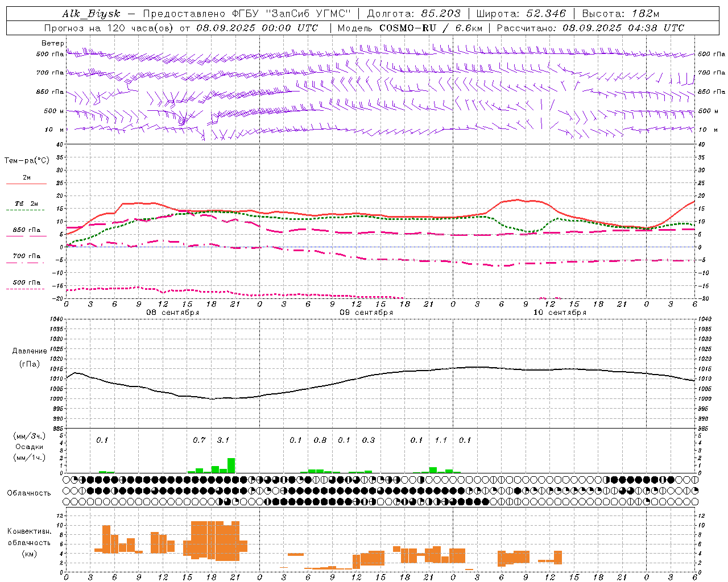Click the 3.1 precipitation value
The width and height of the screenshot is (728, 582).
point(223,440)
